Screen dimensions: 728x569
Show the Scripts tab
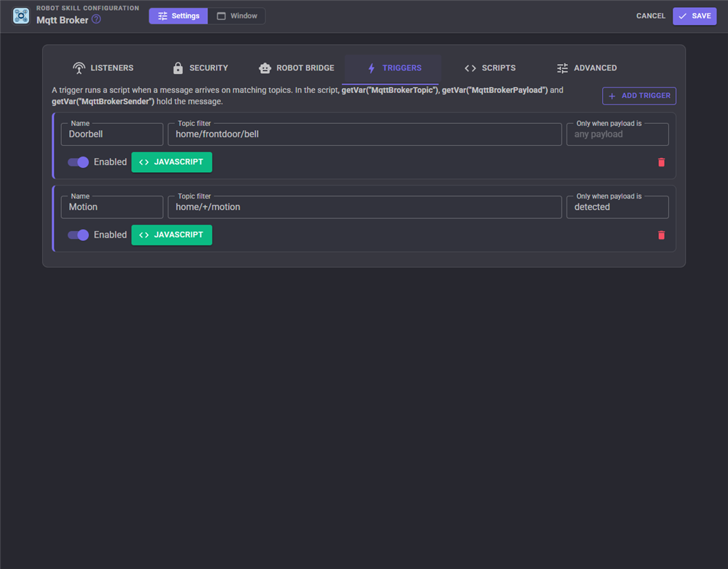click(490, 68)
